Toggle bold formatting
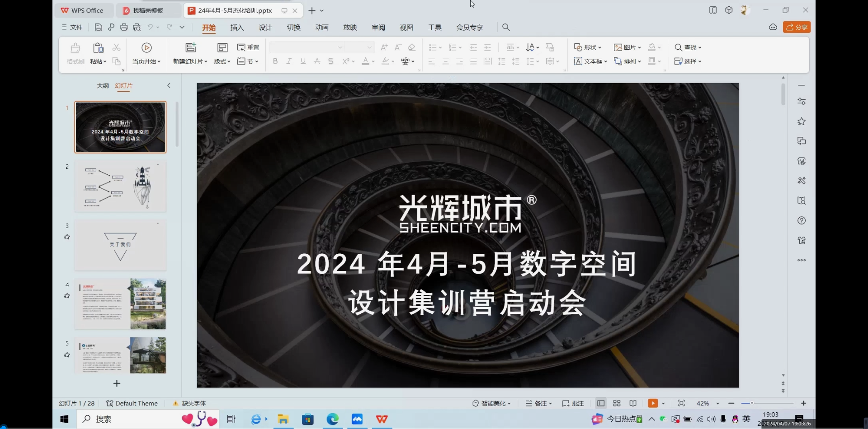 (275, 61)
